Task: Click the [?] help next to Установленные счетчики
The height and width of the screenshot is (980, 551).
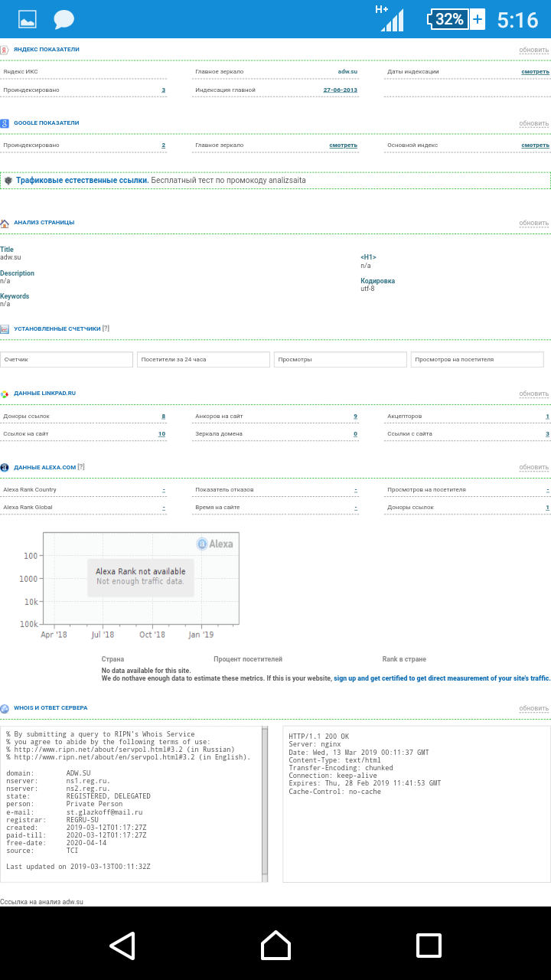Action: (x=106, y=328)
